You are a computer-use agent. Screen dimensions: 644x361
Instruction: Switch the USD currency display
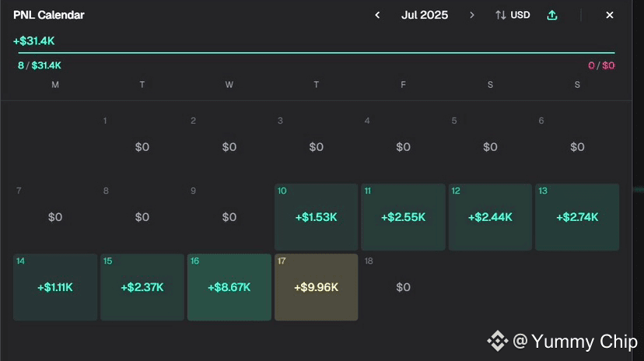[520, 15]
